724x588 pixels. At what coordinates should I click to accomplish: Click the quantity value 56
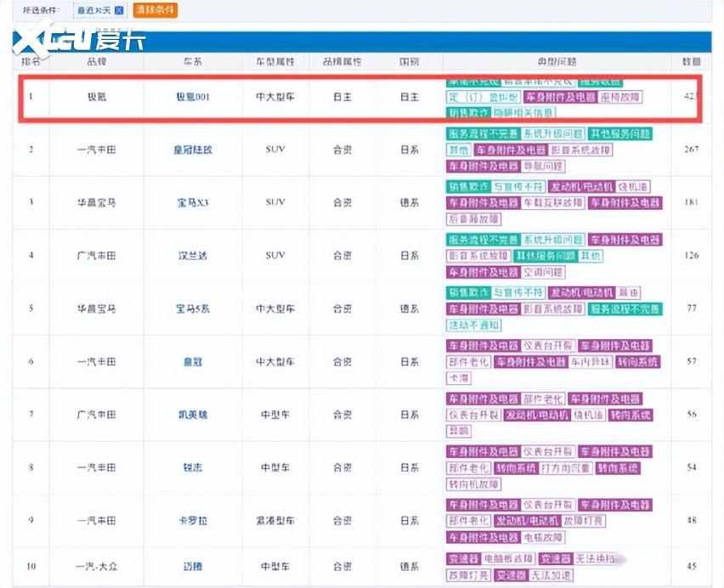[x=691, y=414]
